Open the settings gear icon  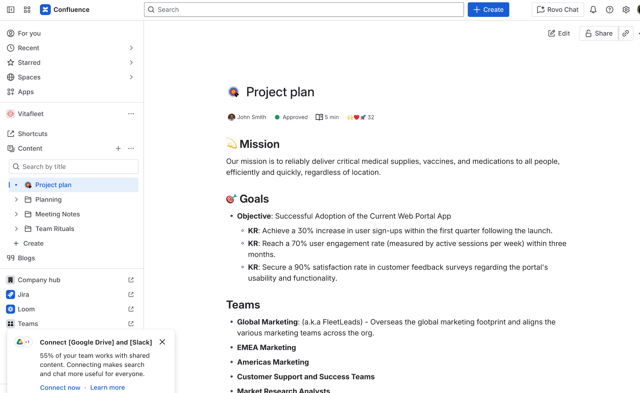click(x=626, y=9)
